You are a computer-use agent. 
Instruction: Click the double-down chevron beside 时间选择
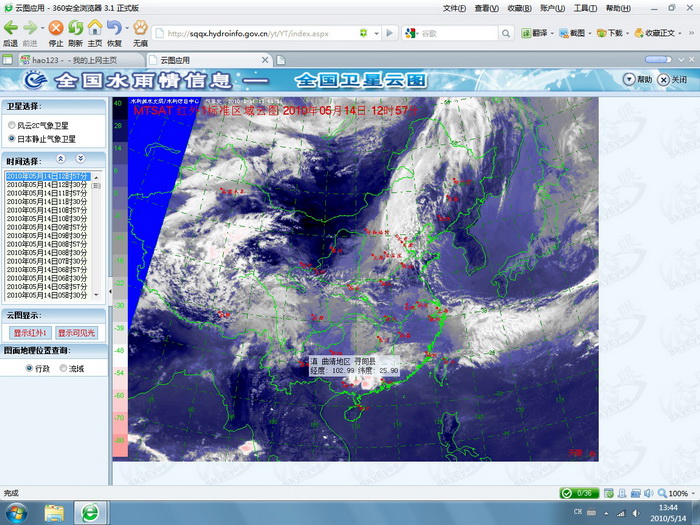[80, 159]
